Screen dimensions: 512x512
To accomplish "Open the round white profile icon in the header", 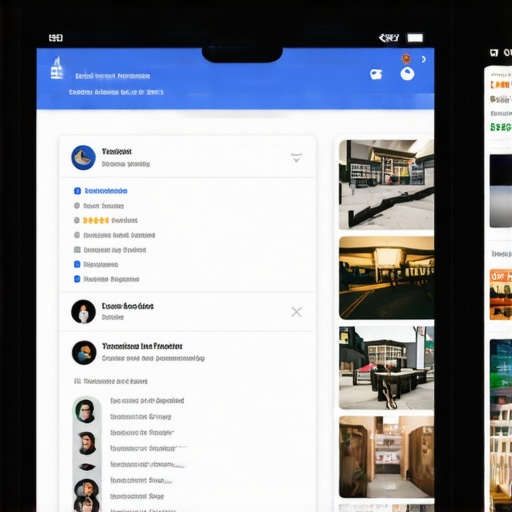I will [x=407, y=74].
